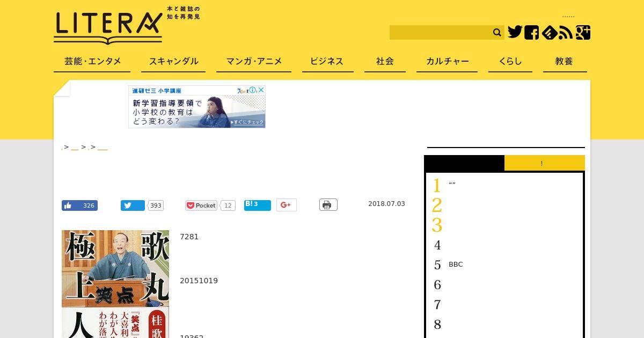The image size is (644, 338).
Task: Open the ad info icon
Action: [252, 90]
